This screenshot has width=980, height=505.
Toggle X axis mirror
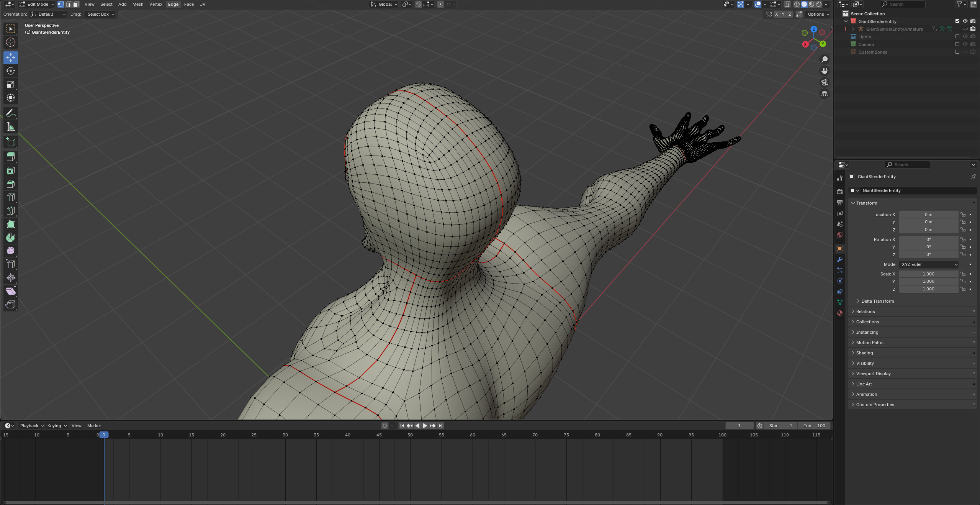click(776, 14)
